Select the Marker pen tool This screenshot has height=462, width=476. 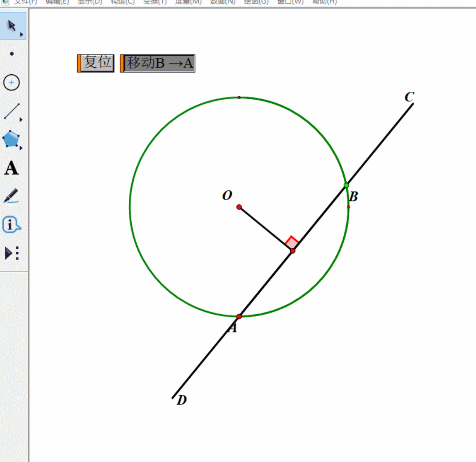coord(11,196)
